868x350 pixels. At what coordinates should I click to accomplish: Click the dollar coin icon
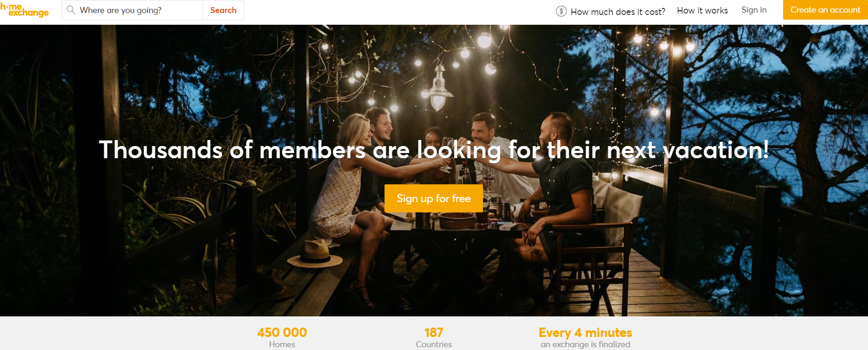point(561,11)
